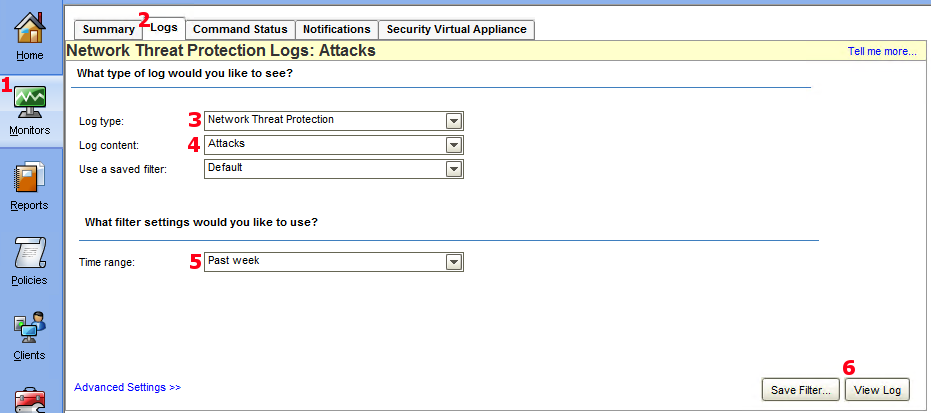931x413 pixels.
Task: Expand the saved filter dropdown arrow
Action: (454, 169)
